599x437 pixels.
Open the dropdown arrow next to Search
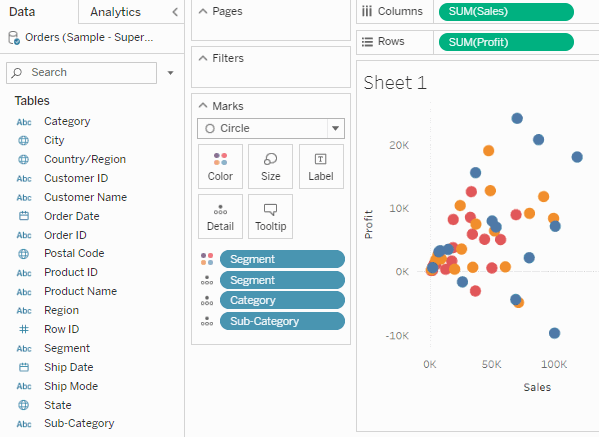coord(170,73)
